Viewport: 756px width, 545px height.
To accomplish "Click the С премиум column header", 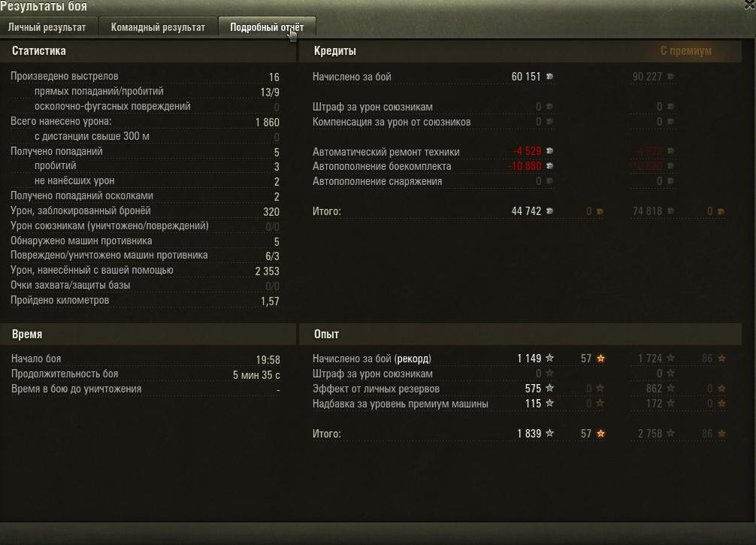I will pyautogui.click(x=685, y=50).
